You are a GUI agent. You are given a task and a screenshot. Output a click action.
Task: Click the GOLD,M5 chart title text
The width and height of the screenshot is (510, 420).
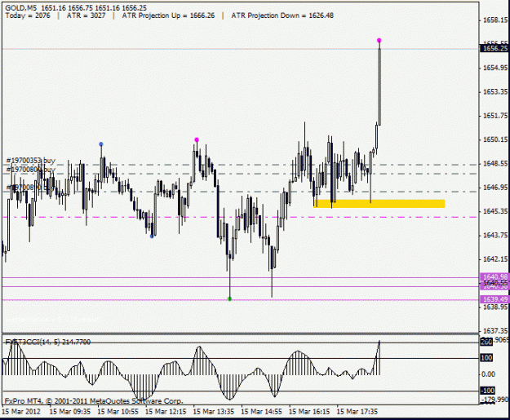(x=76, y=8)
